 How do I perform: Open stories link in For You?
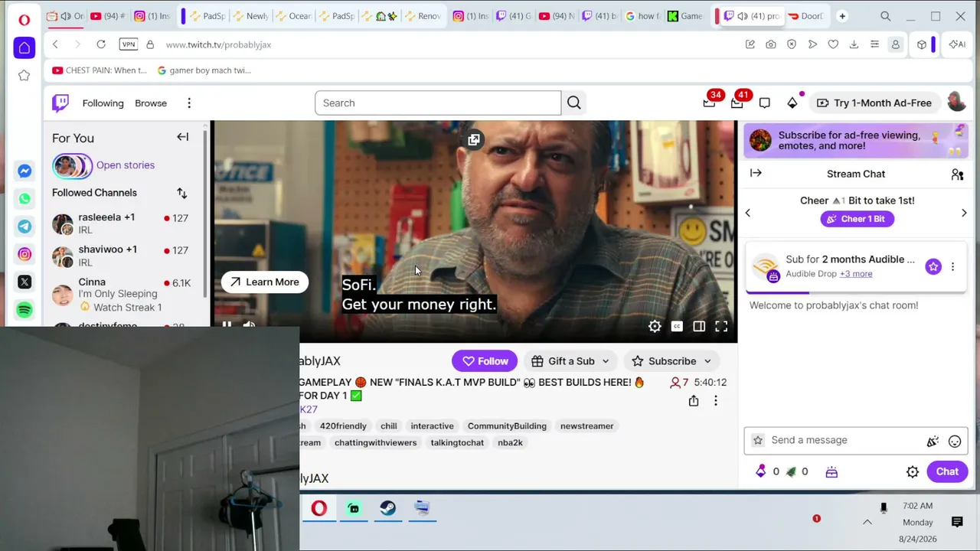tap(126, 165)
